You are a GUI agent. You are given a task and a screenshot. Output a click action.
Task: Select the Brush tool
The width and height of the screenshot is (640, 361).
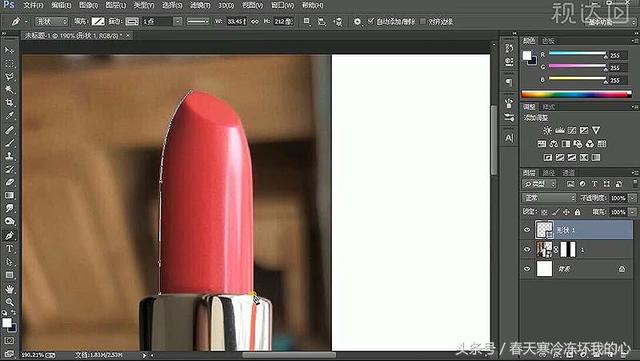9,143
